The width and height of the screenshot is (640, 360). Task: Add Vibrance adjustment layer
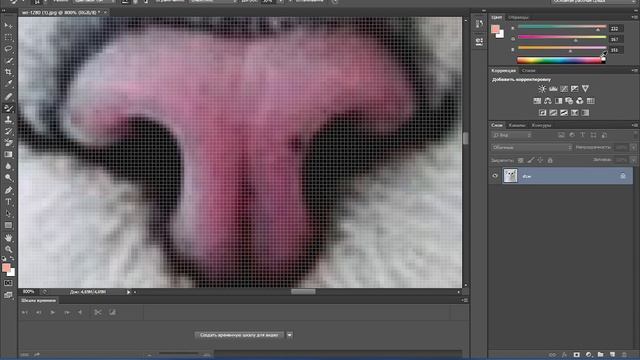click(x=585, y=89)
